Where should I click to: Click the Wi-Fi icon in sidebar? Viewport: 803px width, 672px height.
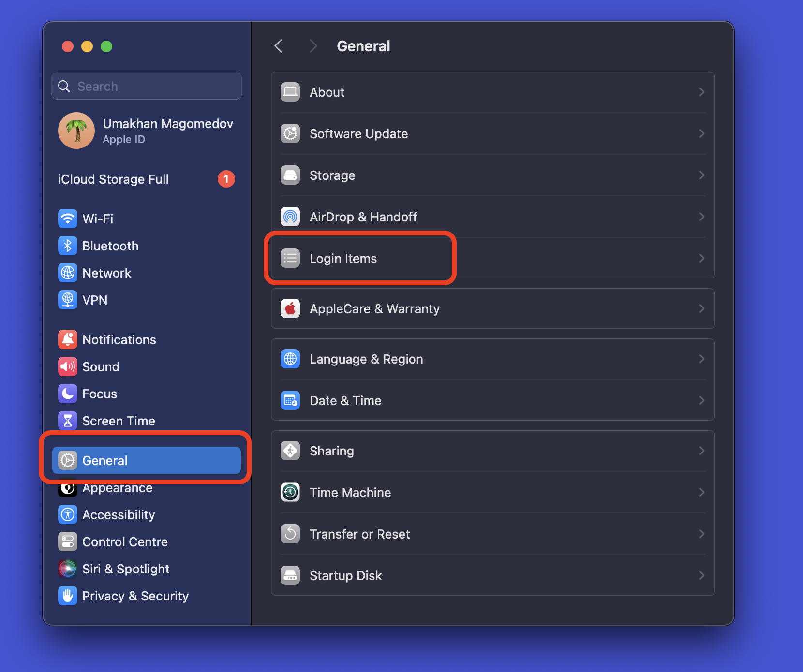pos(68,219)
